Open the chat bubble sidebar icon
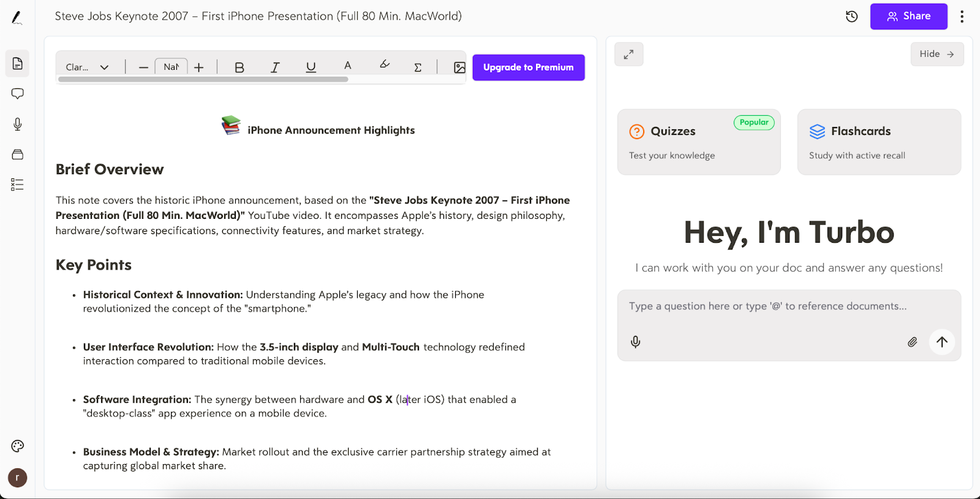Image resolution: width=980 pixels, height=499 pixels. click(x=17, y=94)
